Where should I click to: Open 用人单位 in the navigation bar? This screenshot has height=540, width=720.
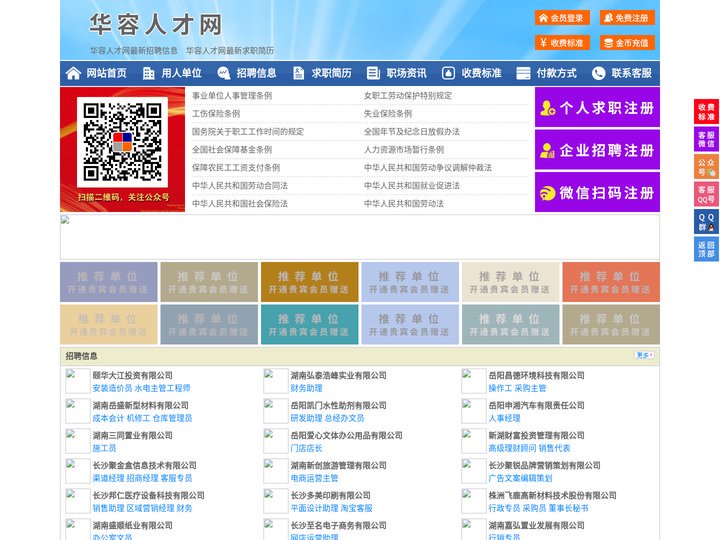point(181,73)
